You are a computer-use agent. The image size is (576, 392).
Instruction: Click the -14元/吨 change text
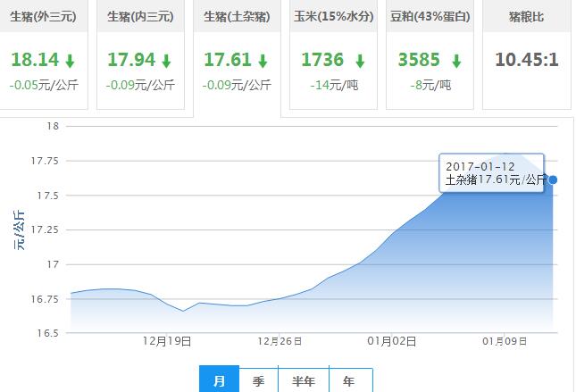(x=334, y=85)
